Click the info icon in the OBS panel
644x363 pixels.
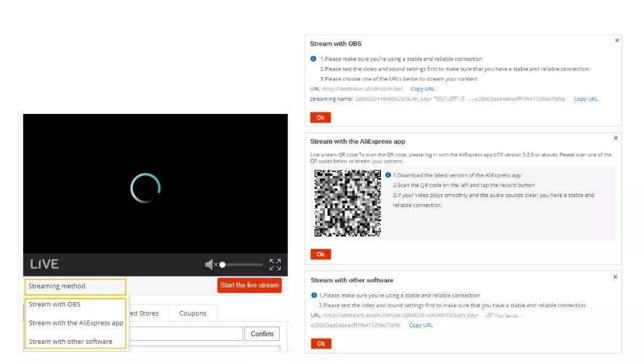[x=313, y=59]
